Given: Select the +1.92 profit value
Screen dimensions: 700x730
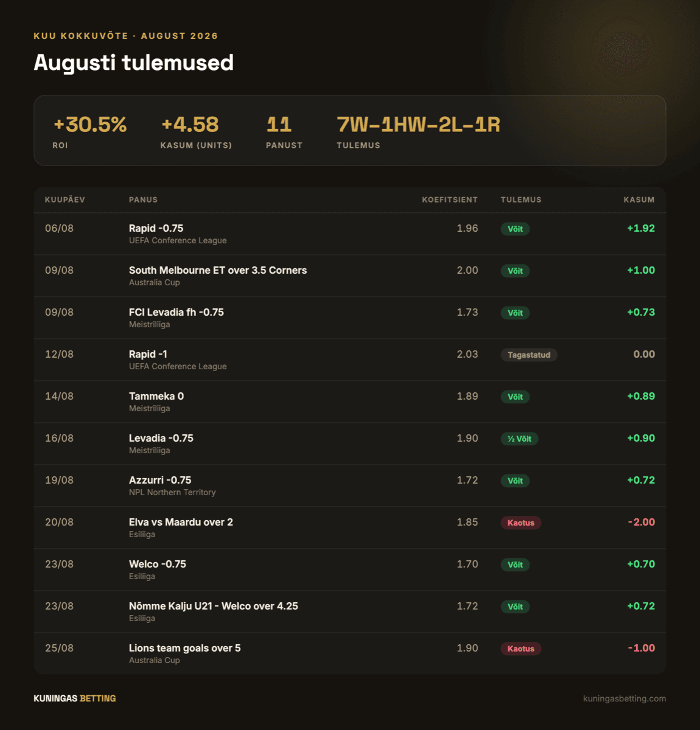Looking at the screenshot, I should pyautogui.click(x=641, y=228).
